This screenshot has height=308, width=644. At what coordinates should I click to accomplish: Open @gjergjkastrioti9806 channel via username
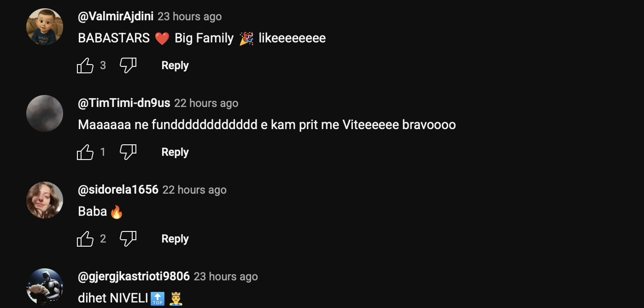[x=134, y=276]
